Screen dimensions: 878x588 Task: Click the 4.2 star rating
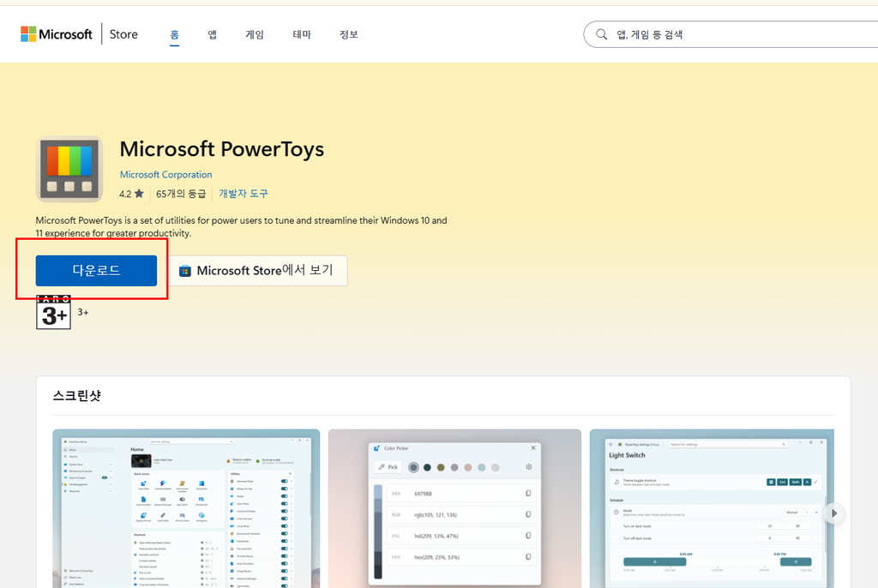coord(131,194)
